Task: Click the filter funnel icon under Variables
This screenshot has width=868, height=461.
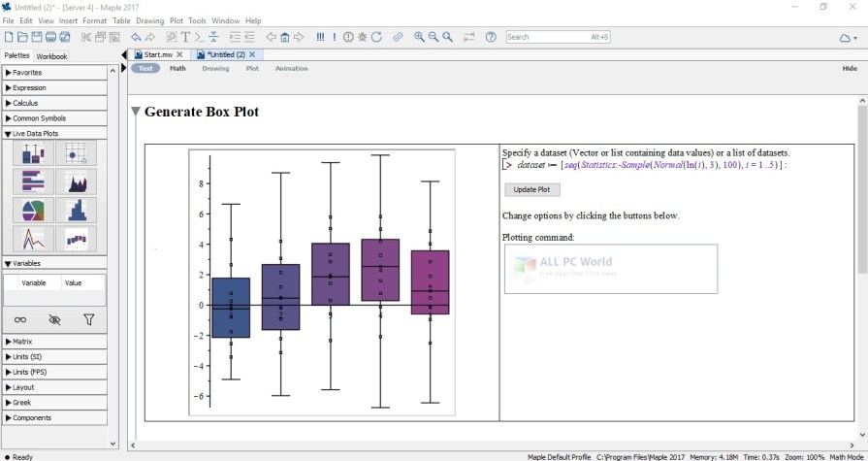Action: 89,319
